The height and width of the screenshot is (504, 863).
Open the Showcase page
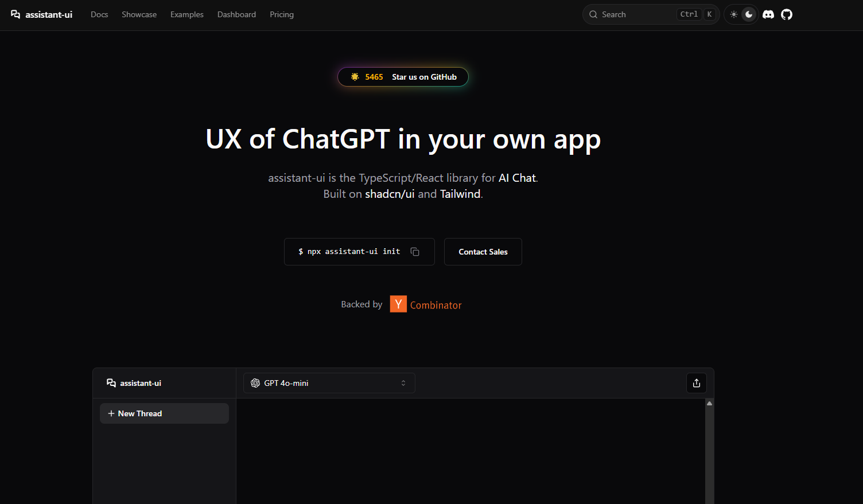[139, 14]
